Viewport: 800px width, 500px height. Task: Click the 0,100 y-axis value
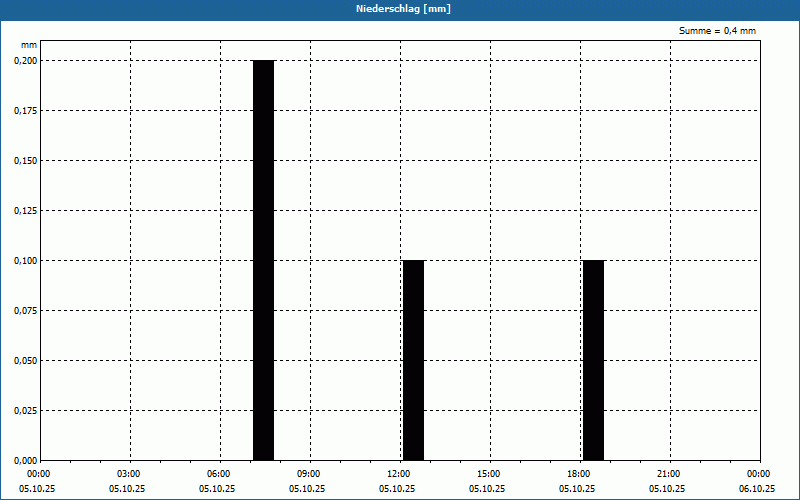point(26,261)
